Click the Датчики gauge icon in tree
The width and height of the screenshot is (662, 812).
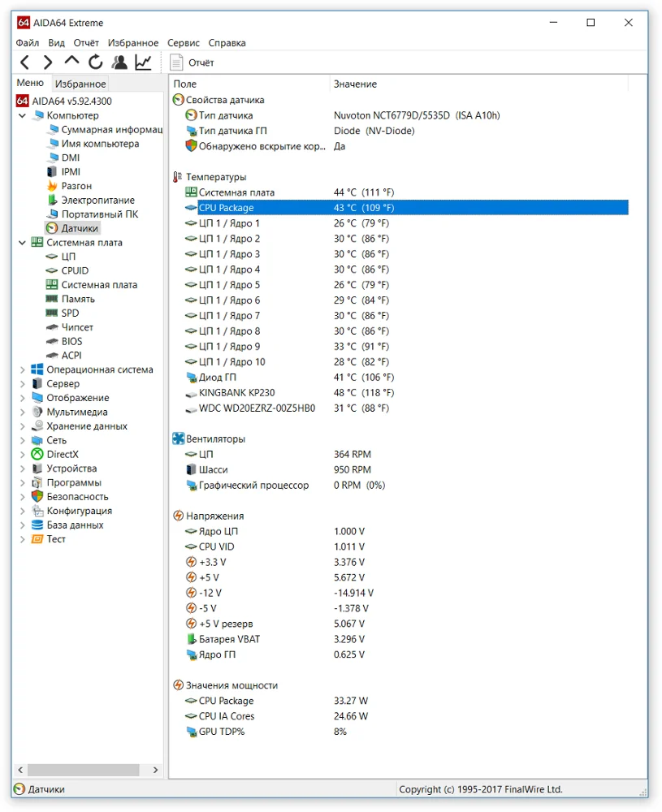click(52, 228)
